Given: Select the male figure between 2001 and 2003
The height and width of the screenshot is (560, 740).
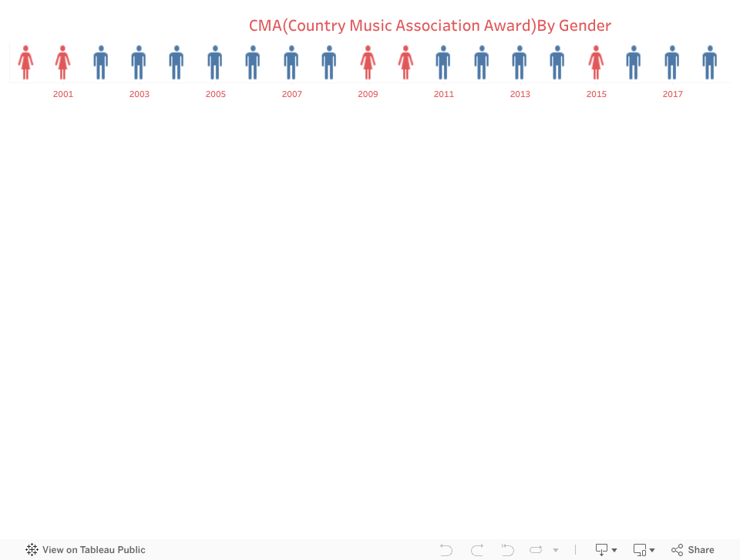Looking at the screenshot, I should pos(101,62).
